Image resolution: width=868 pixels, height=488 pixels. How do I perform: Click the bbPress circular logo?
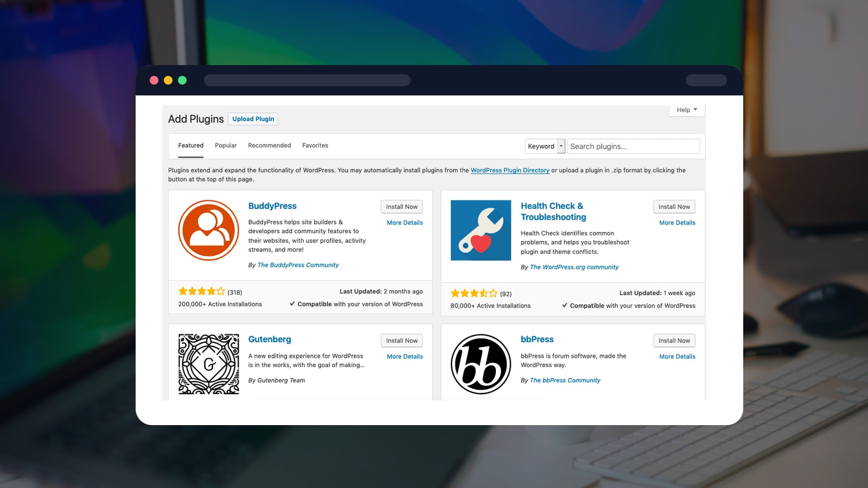point(481,363)
